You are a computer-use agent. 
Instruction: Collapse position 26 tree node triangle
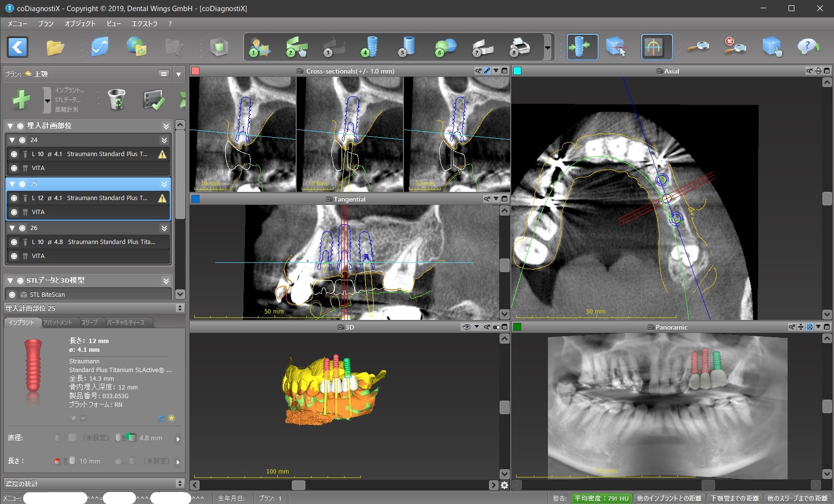(13, 228)
